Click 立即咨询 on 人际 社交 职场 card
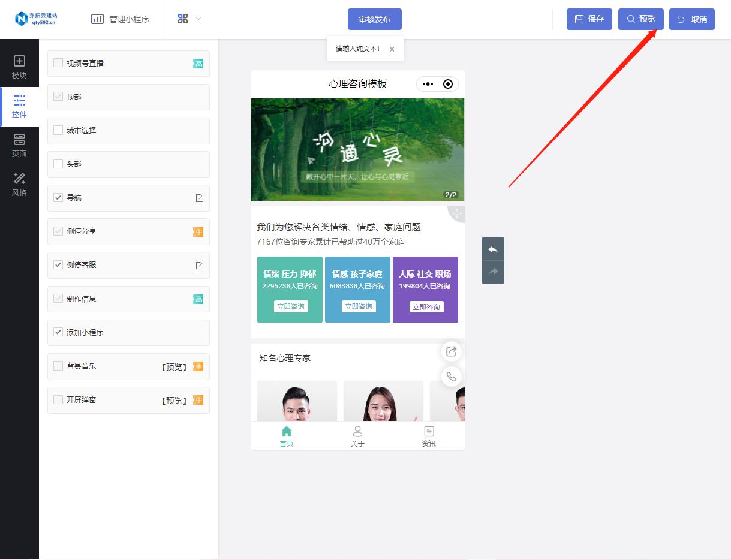Screen dimensions: 731x560 pyautogui.click(x=426, y=306)
